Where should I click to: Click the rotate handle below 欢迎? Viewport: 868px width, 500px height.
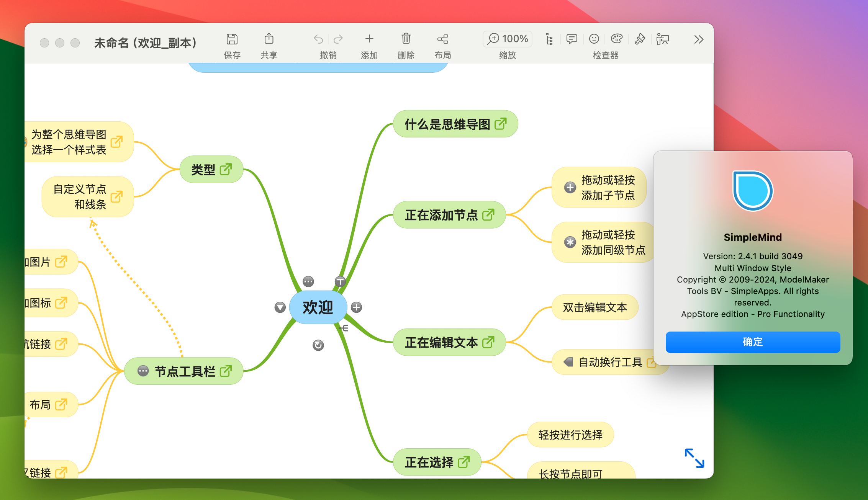pyautogui.click(x=318, y=345)
